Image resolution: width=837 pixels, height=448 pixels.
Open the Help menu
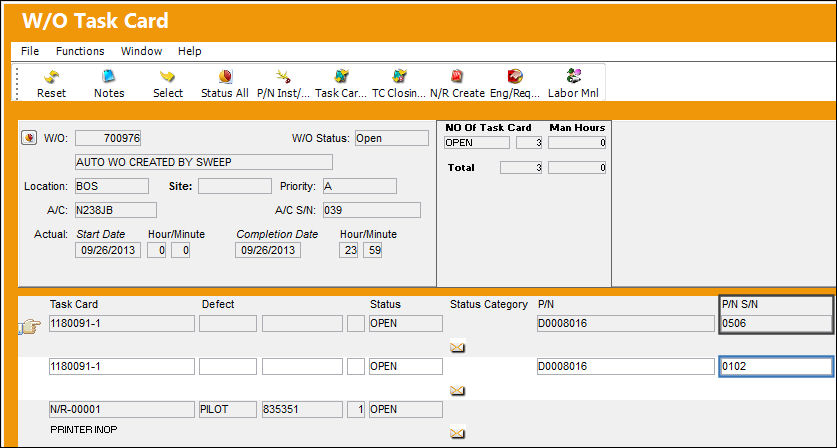click(x=189, y=51)
